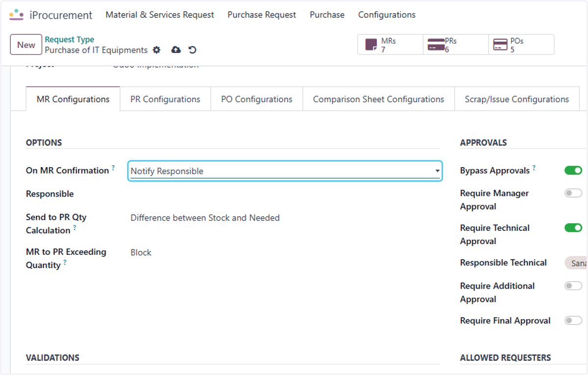Screen dimensions: 588x375
Task: Click the ALLOWED REQUESTERS section heading
Action: 506,358
